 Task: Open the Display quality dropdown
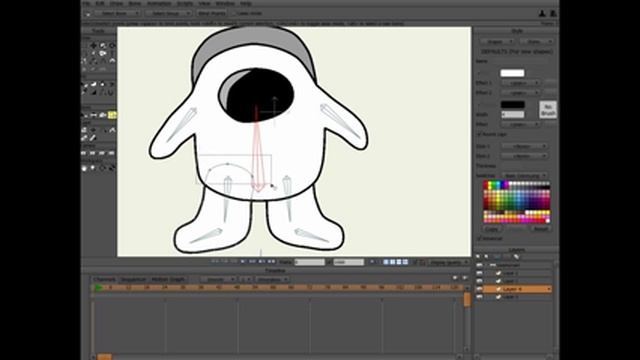pyautogui.click(x=449, y=262)
